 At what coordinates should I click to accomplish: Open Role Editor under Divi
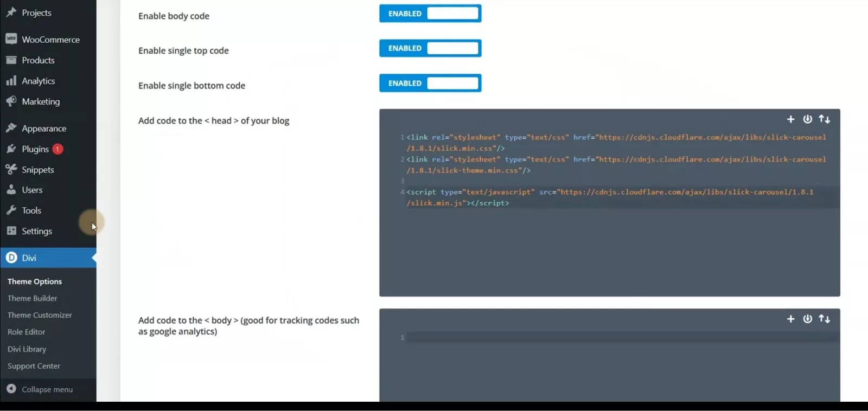pyautogui.click(x=26, y=332)
